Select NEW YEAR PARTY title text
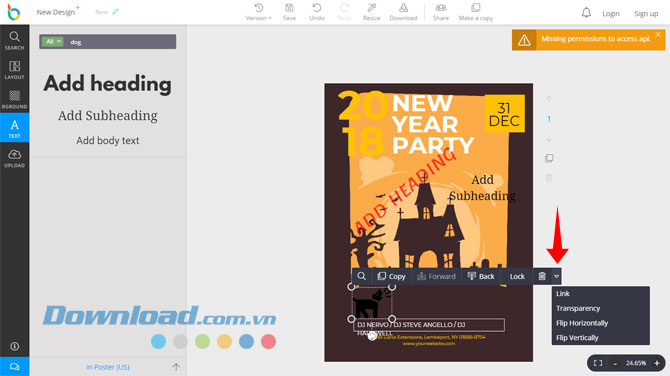 [433, 124]
